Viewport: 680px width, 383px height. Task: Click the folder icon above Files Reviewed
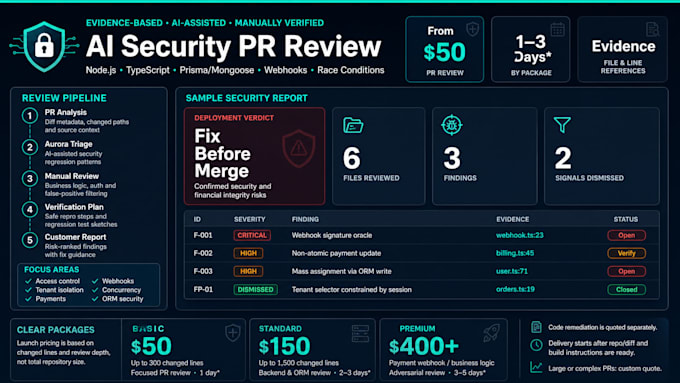[x=353, y=125]
